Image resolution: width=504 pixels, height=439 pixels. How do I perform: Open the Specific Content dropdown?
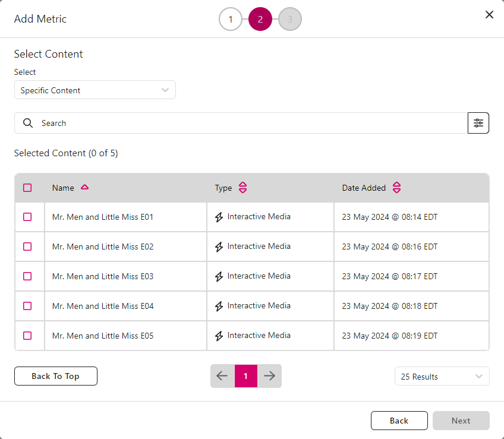coord(95,90)
